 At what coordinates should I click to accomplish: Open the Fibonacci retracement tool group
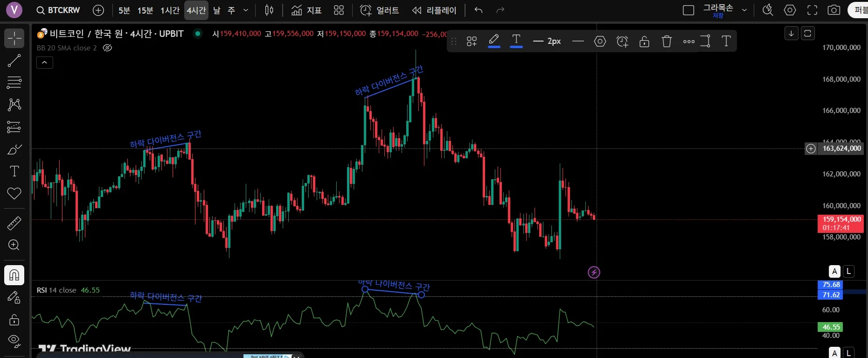14,83
